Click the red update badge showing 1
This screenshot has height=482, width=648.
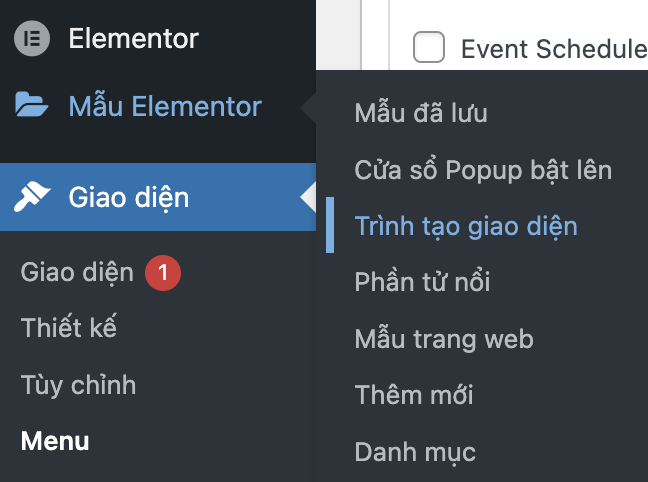163,271
